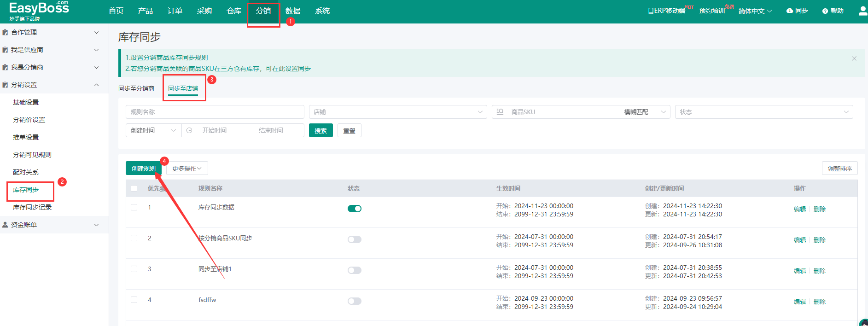This screenshot has height=326, width=868.
Task: Open 分销价设置 in the sidebar
Action: coord(29,120)
